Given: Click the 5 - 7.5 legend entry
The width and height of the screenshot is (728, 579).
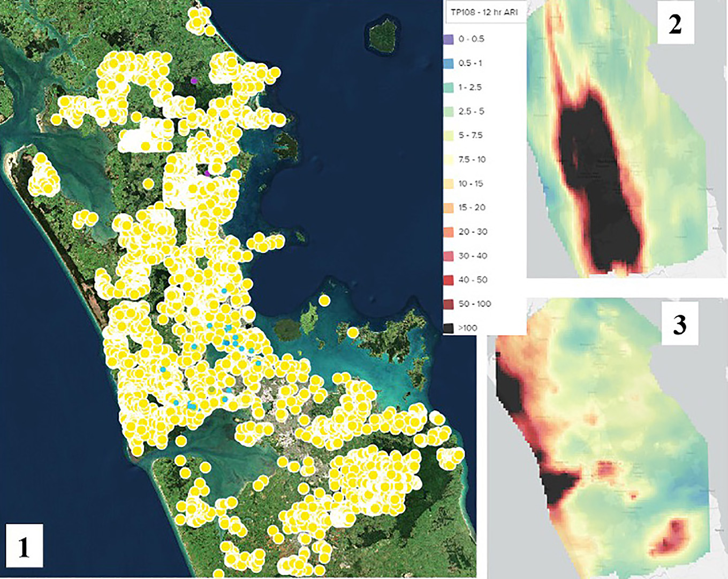Looking at the screenshot, I should click(449, 135).
